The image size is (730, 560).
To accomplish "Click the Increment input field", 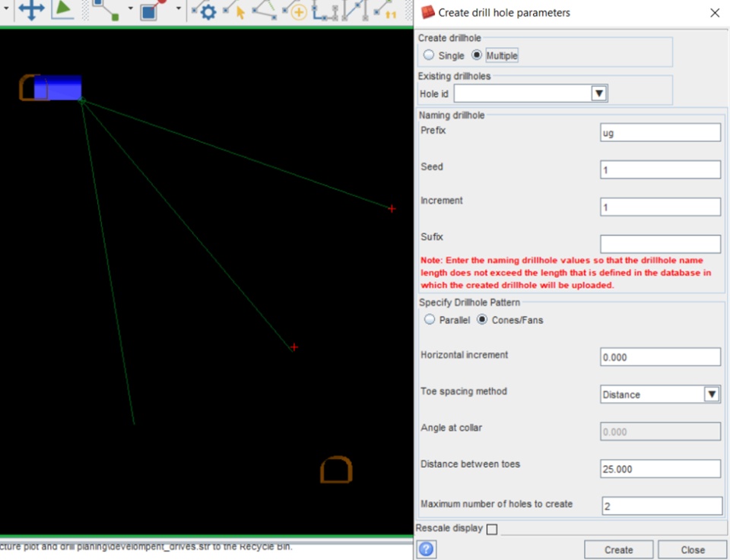I will [x=660, y=207].
